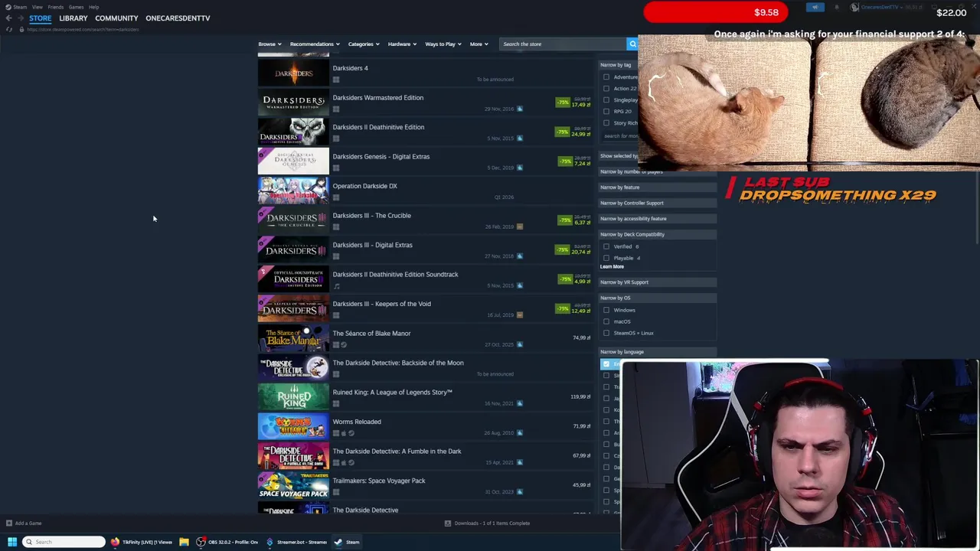The width and height of the screenshot is (980, 551).
Task: Go forward with the right arrow button
Action: pos(21,18)
